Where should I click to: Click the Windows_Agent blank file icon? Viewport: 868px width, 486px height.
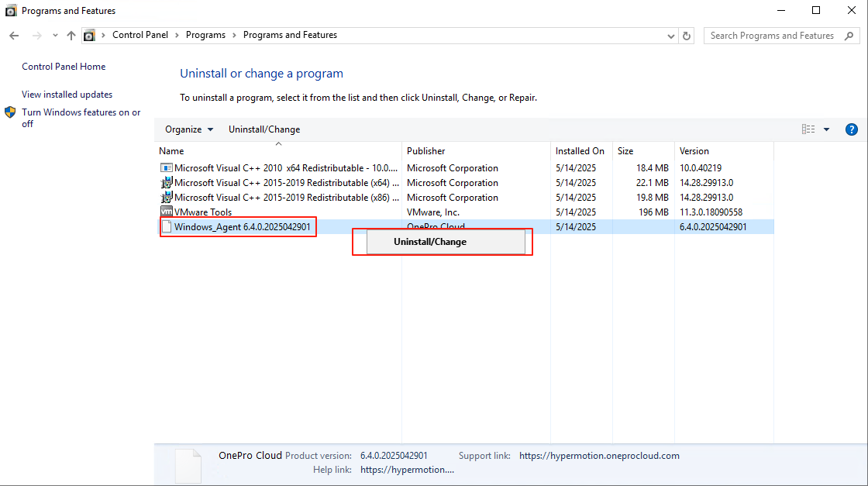pos(166,227)
